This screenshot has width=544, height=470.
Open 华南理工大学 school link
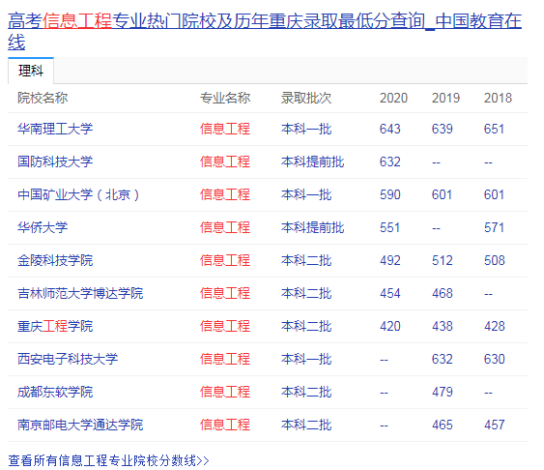(x=55, y=129)
